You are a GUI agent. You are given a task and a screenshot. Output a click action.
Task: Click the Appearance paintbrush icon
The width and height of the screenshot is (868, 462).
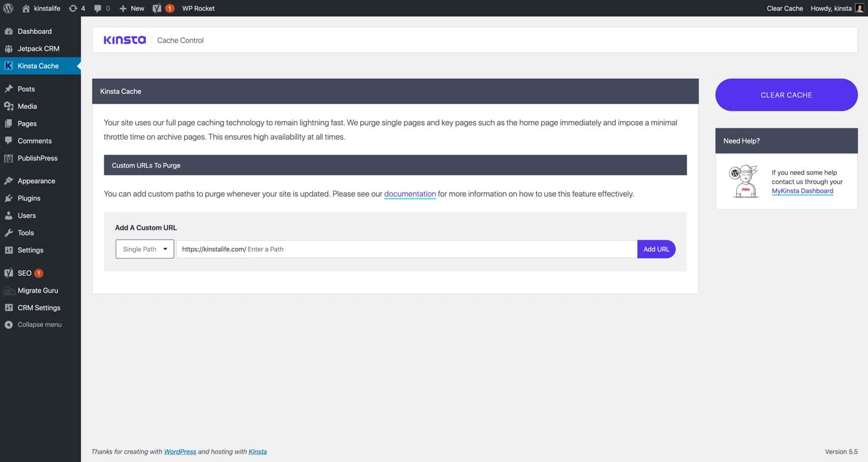click(9, 181)
